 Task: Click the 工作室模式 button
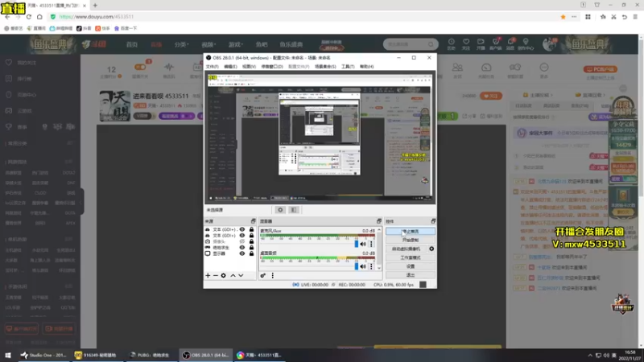click(411, 257)
